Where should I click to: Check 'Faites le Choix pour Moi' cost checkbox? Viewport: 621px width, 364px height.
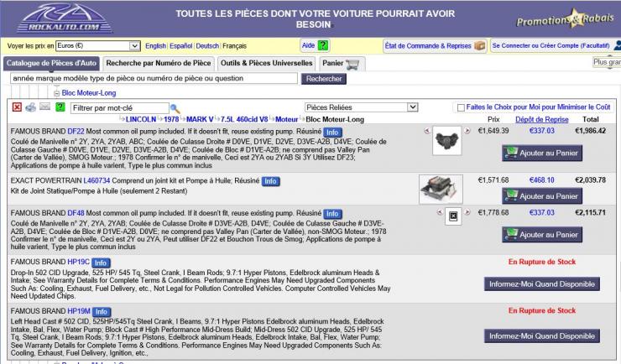[x=461, y=107]
